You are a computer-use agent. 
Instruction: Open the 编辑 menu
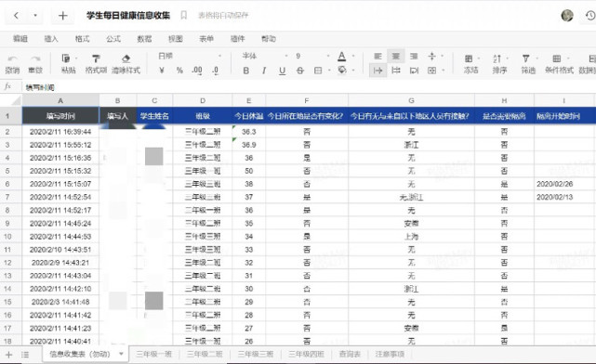[20, 39]
